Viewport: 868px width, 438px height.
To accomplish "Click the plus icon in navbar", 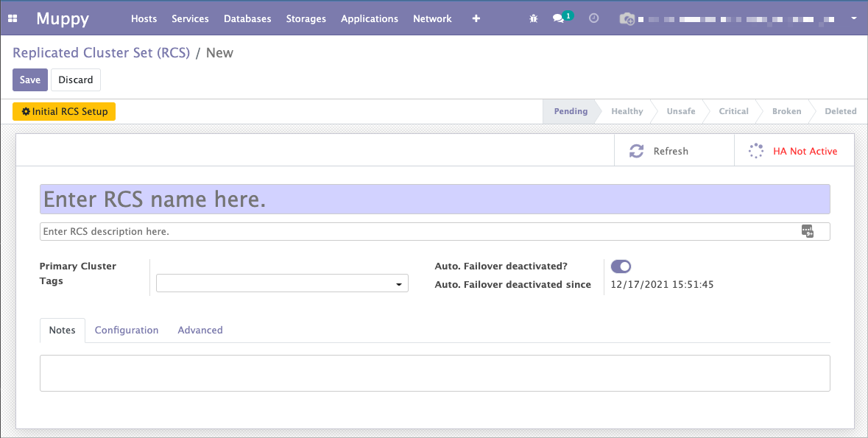I will pos(476,18).
